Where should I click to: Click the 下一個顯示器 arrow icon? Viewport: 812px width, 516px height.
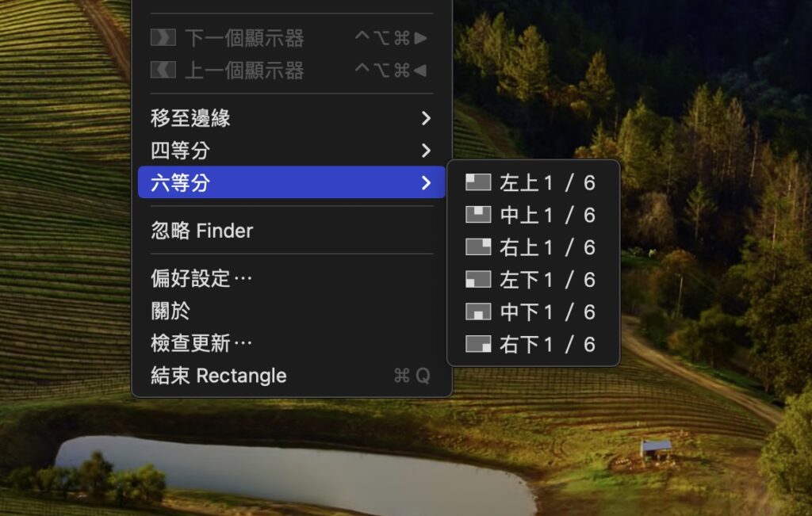point(163,38)
